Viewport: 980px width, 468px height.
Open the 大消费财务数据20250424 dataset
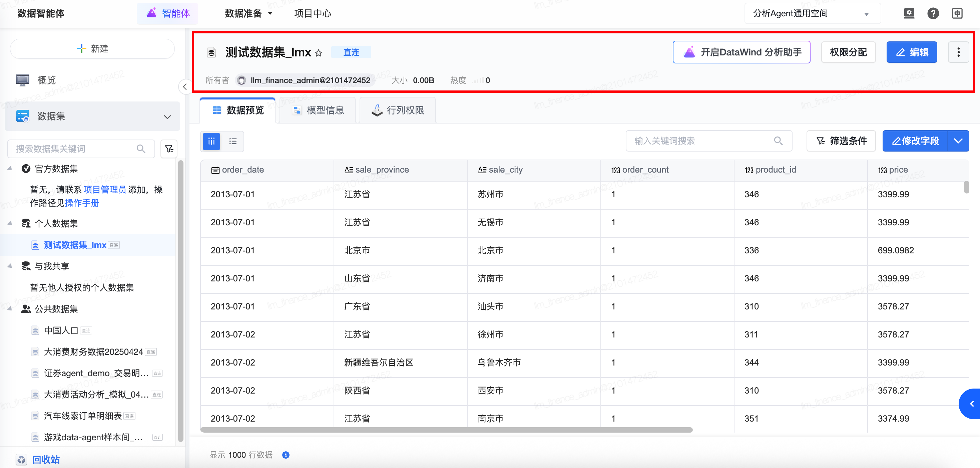93,352
